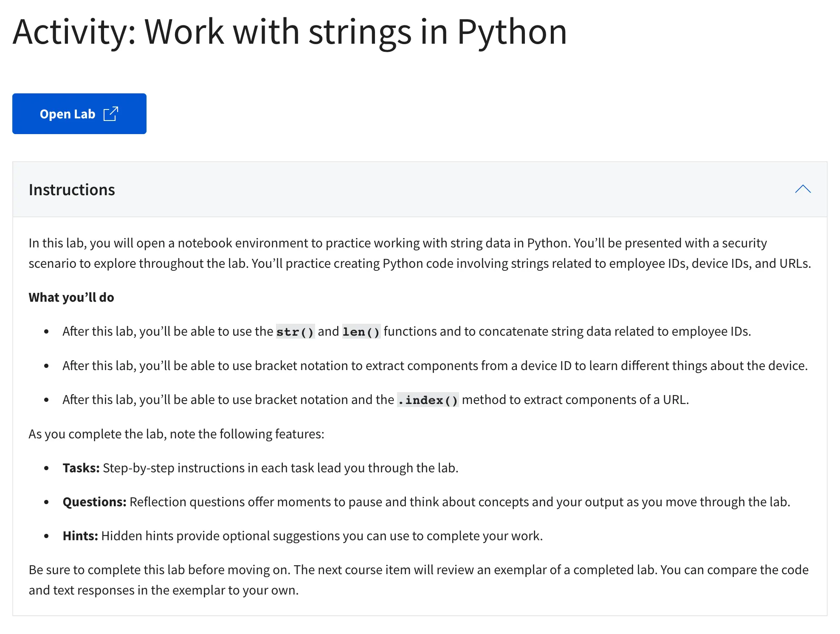Click the intro paragraph starting 'In this lab'
The height and width of the screenshot is (634, 840).
tap(420, 253)
